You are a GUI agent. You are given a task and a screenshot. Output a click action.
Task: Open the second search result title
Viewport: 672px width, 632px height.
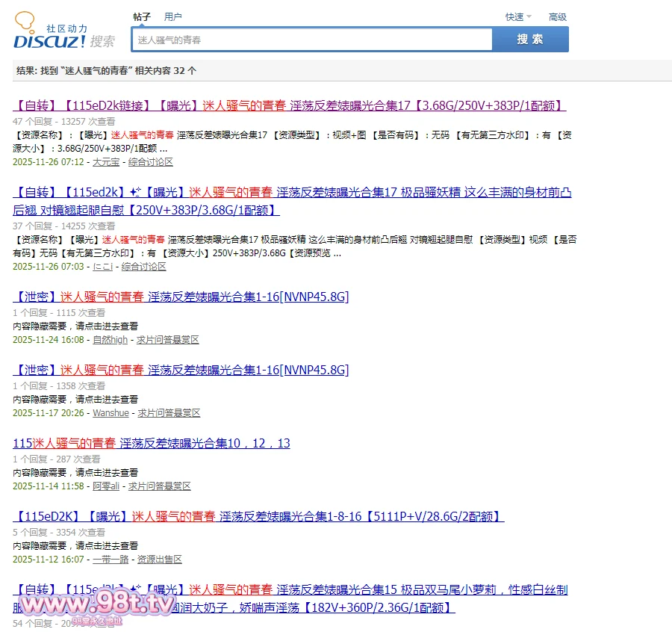tap(292, 193)
